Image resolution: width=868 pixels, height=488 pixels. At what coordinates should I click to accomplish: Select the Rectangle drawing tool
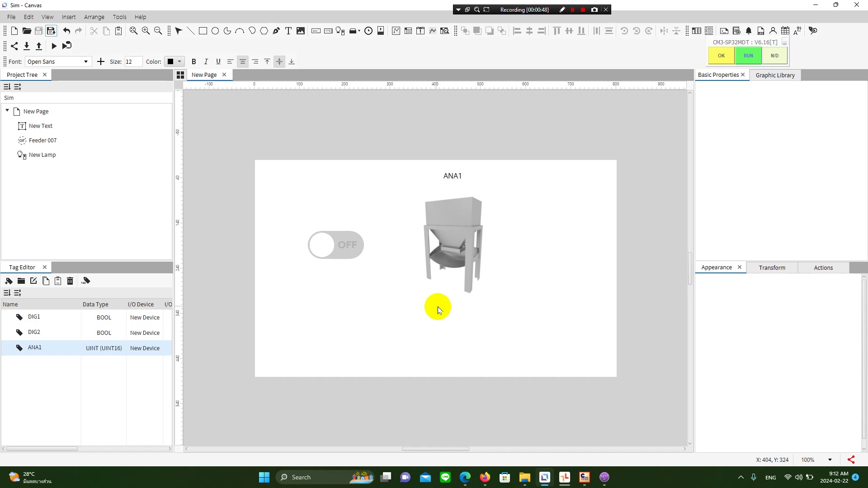coord(203,31)
